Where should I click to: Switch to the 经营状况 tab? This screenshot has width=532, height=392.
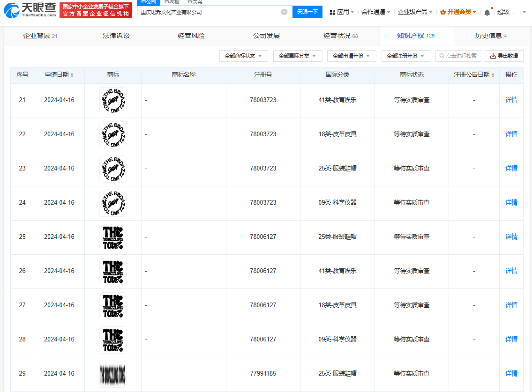(x=341, y=36)
